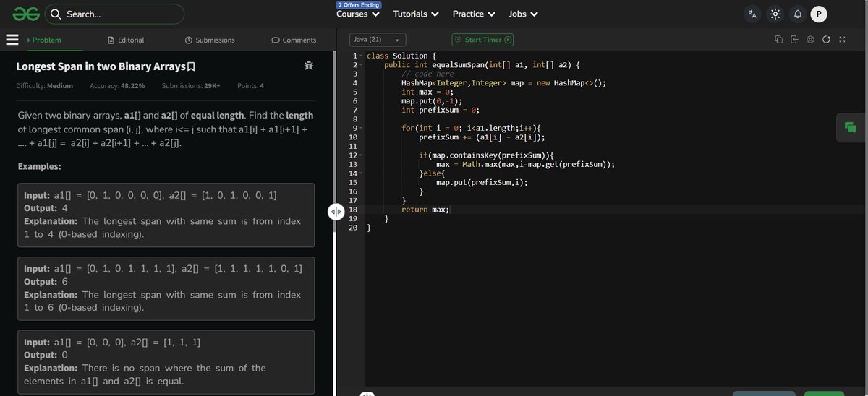
Task: Copy the editor code with the copy icon
Action: pyautogui.click(x=778, y=40)
